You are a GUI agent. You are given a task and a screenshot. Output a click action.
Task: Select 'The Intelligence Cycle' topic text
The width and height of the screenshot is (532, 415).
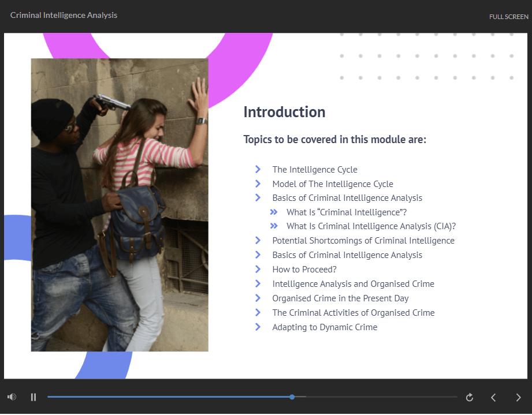[315, 170]
